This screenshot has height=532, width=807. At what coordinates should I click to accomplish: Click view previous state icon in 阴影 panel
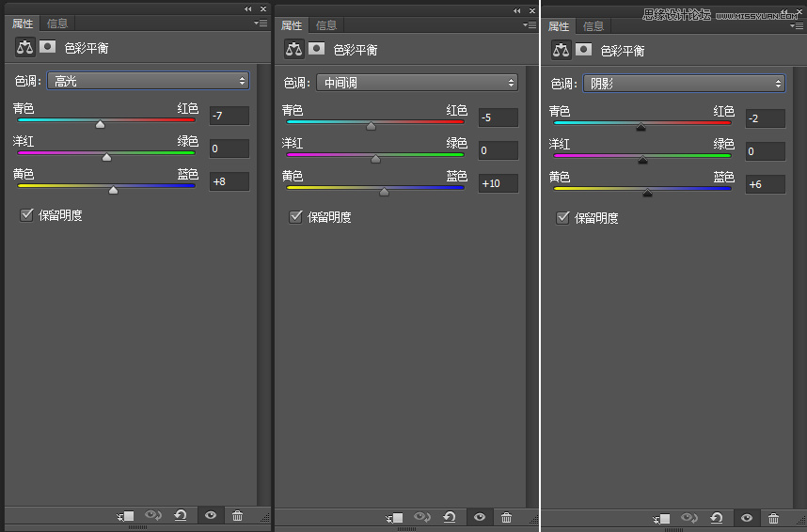click(x=689, y=518)
